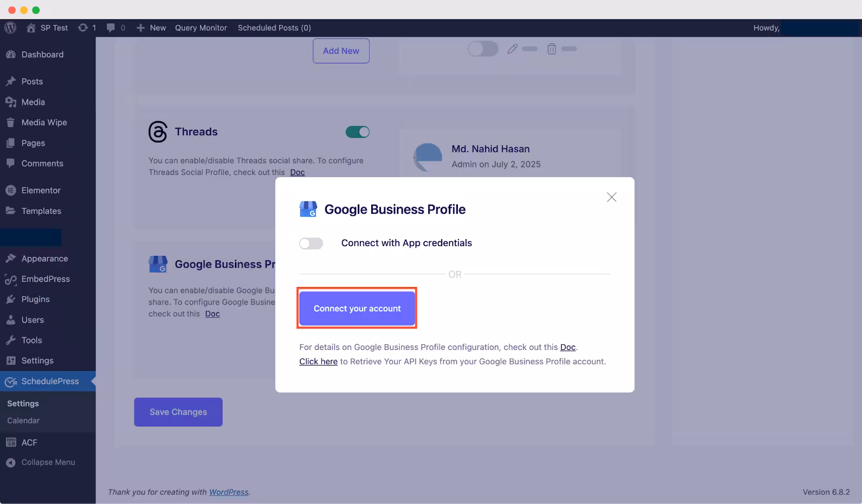
Task: Disable the Threads social share toggle
Action: [x=358, y=132]
